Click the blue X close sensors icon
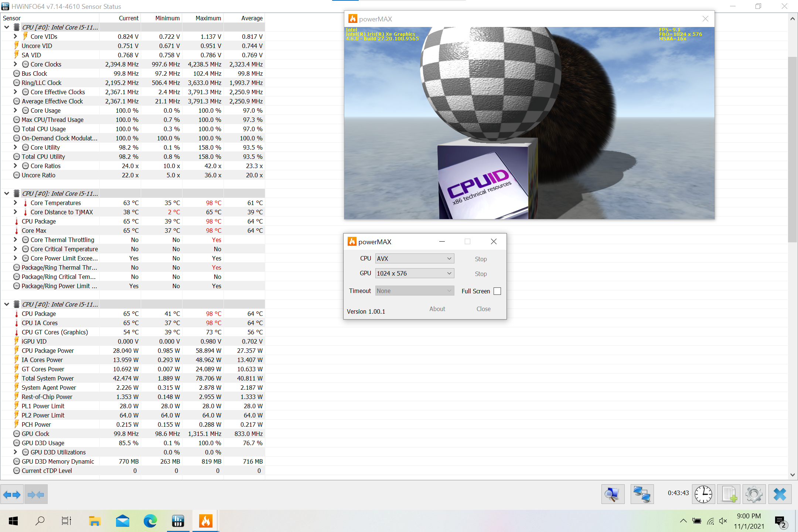Image resolution: width=798 pixels, height=532 pixels. pyautogui.click(x=780, y=494)
